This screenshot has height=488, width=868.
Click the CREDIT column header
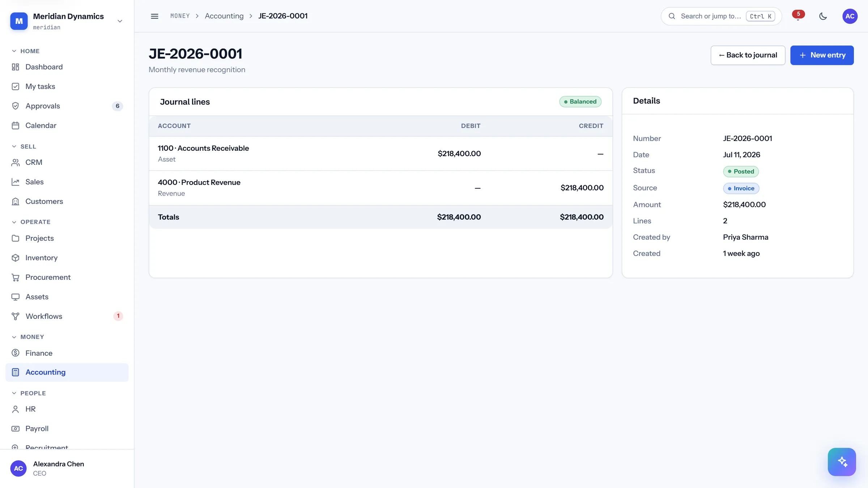(x=591, y=126)
